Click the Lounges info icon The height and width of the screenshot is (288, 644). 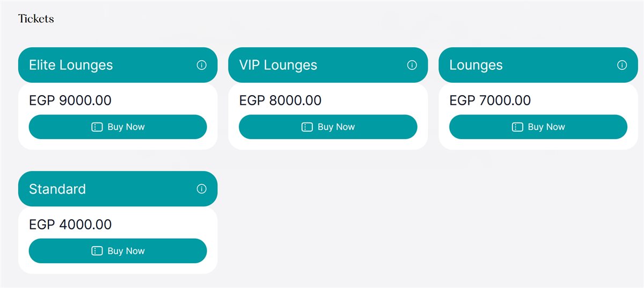[622, 65]
